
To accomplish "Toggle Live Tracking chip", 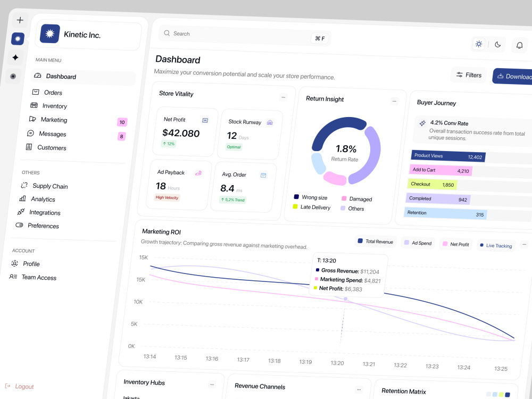I will pyautogui.click(x=496, y=246).
